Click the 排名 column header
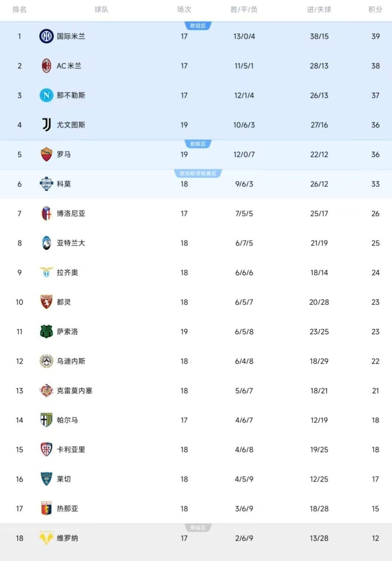Viewport: 392px width, 561px height. point(19,10)
